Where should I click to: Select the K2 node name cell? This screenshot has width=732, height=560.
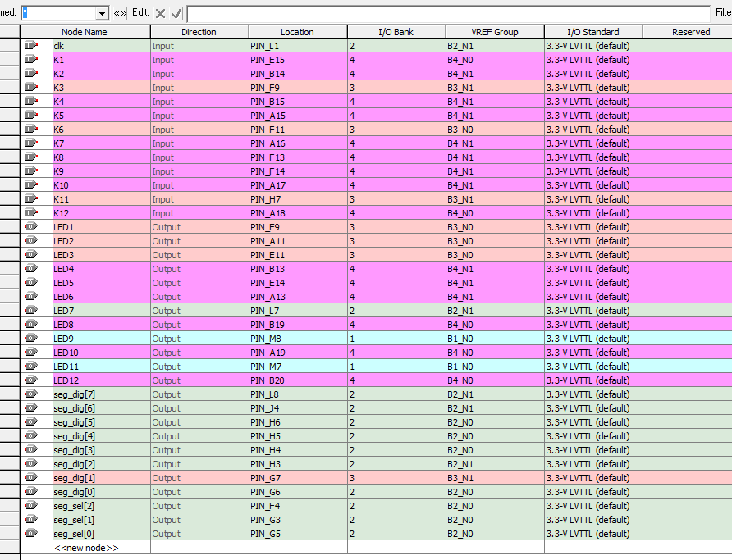(x=101, y=74)
